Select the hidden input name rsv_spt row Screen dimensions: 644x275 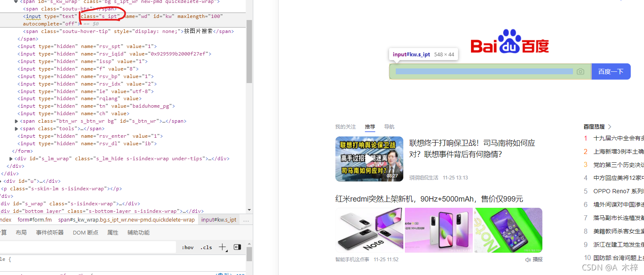87,46
